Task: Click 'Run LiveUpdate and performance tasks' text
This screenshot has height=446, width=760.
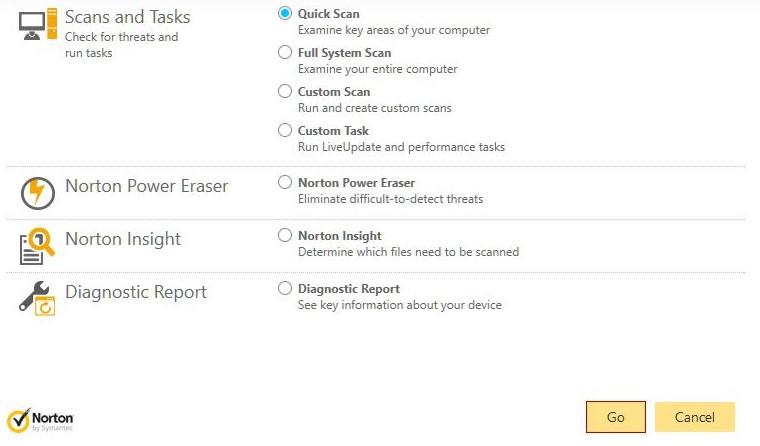Action: coord(401,147)
